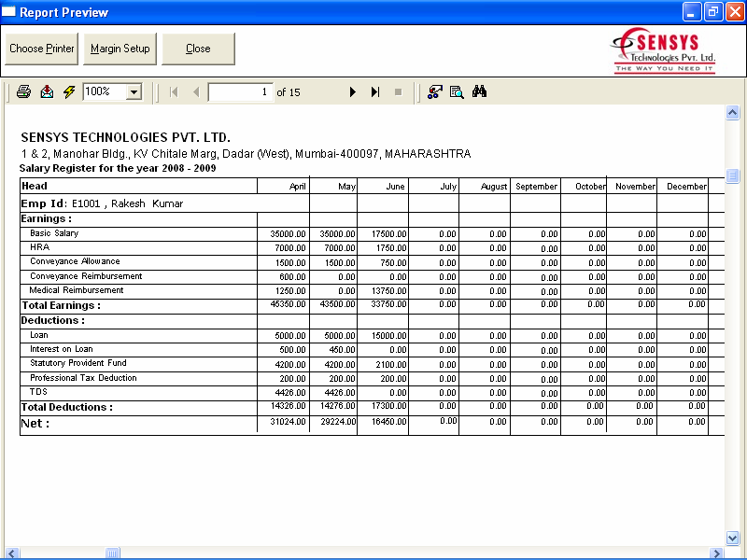
Task: Click the Refresh lightning bolt icon
Action: (x=69, y=91)
